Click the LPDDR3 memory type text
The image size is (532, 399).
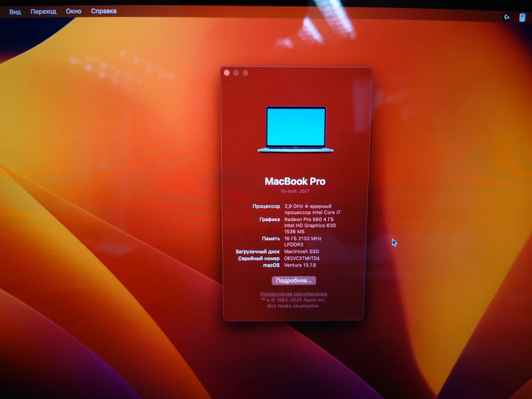click(294, 244)
